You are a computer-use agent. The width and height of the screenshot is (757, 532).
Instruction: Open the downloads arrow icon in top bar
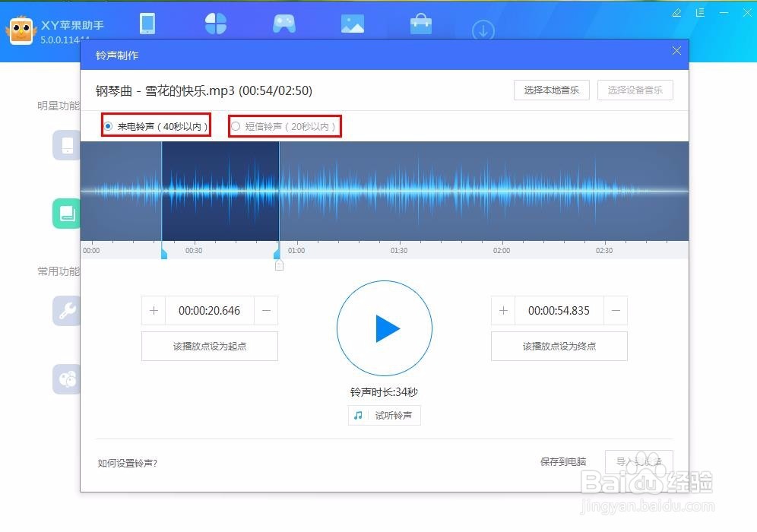pyautogui.click(x=483, y=30)
